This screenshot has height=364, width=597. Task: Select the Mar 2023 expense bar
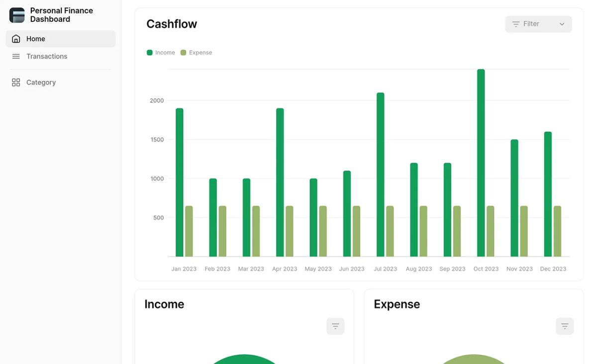coord(256,231)
